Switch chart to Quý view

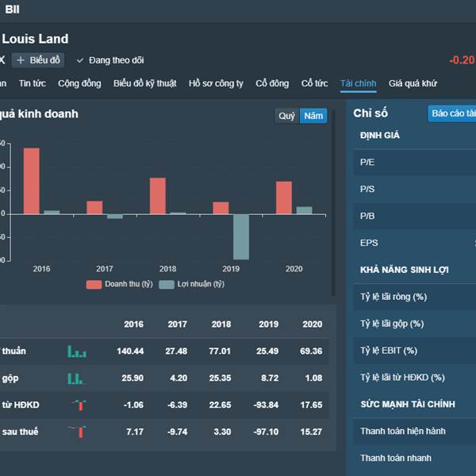click(x=287, y=116)
